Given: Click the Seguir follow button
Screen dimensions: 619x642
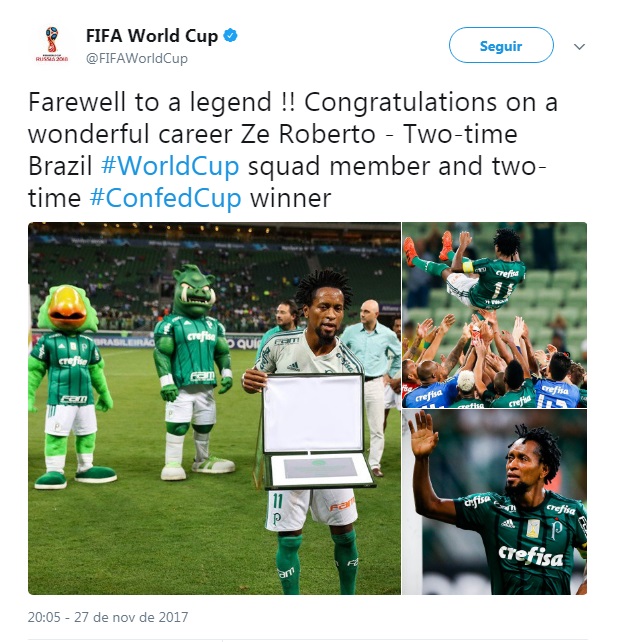Looking at the screenshot, I should click(501, 45).
